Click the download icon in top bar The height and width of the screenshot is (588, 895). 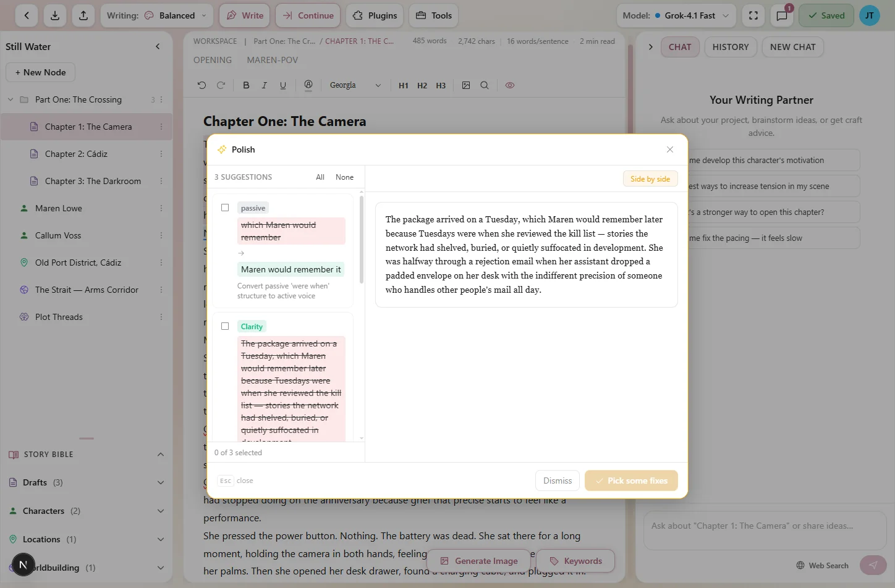coord(55,15)
